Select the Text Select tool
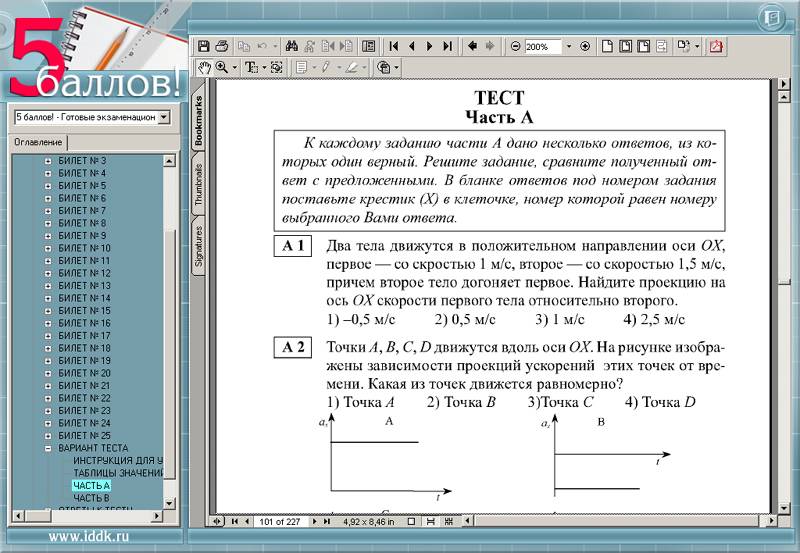Image resolution: width=800 pixels, height=553 pixels. point(251,67)
